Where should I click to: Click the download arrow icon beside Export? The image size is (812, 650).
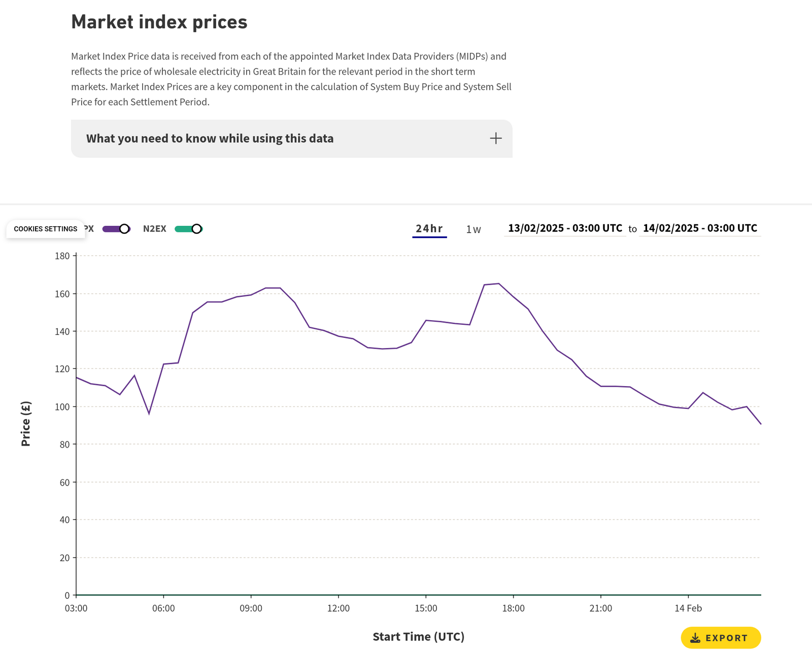point(695,638)
